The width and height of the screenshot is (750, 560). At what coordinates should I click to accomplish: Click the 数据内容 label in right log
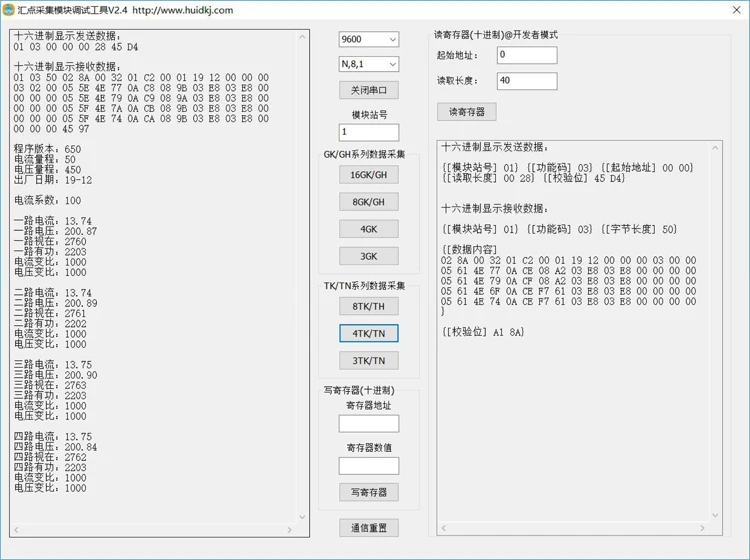tap(470, 250)
